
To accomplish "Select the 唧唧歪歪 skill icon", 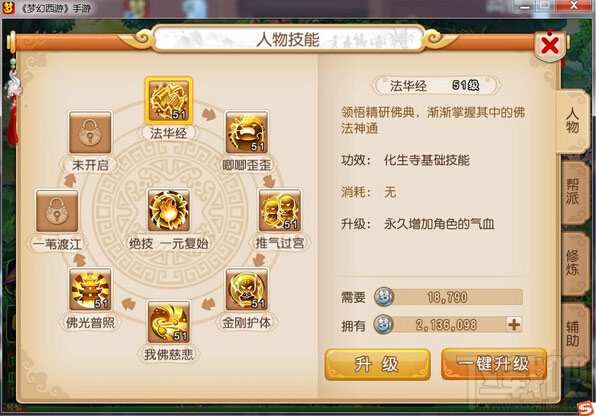I will (247, 132).
